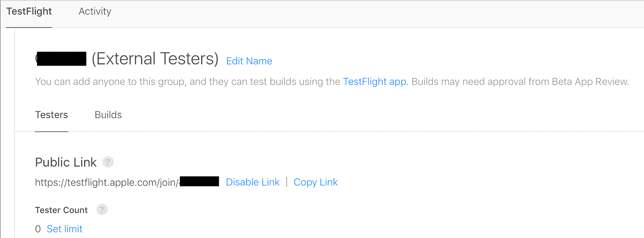Open the Public Link help icon
This screenshot has height=238, width=644.
click(108, 162)
